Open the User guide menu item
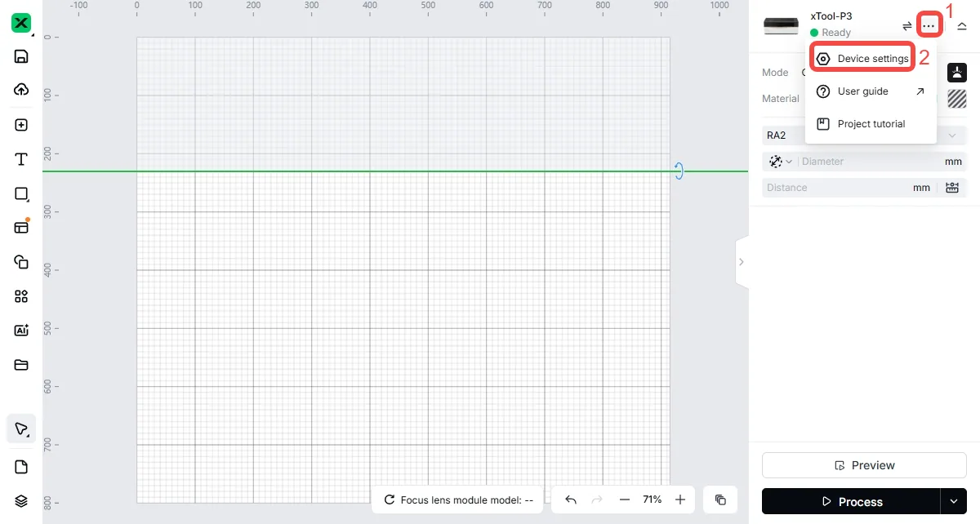This screenshot has width=980, height=524. 871,91
